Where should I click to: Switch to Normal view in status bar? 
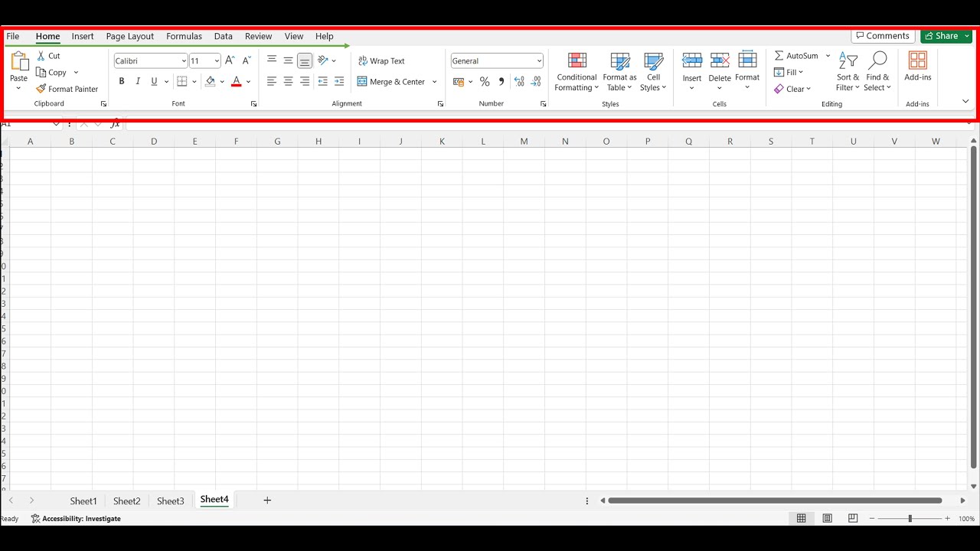[x=802, y=518]
